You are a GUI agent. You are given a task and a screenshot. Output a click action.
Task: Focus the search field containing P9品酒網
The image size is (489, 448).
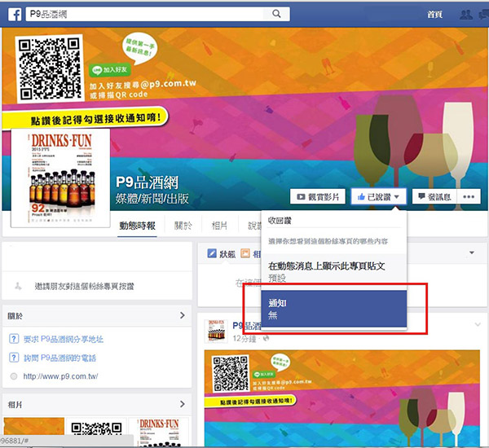[158, 14]
